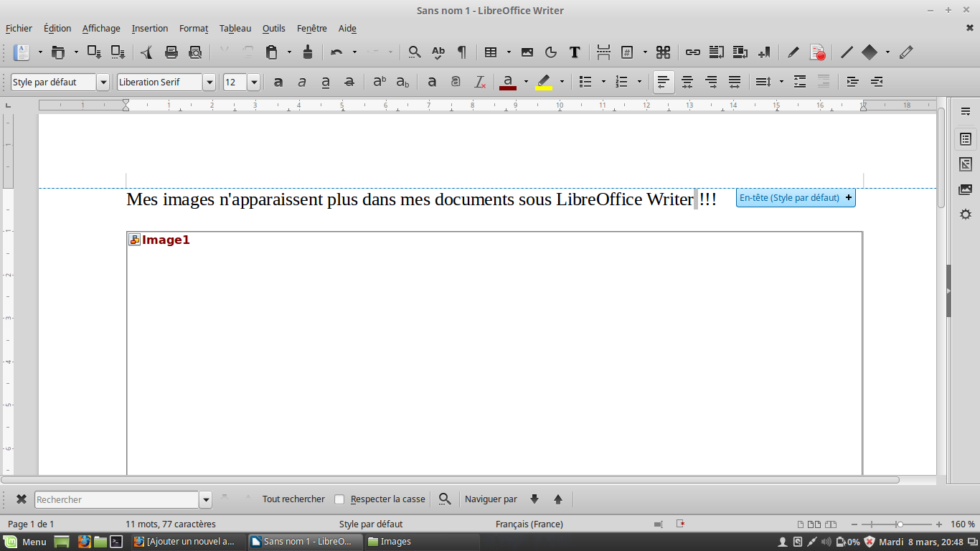Export directly as PDF icon

tap(147, 52)
